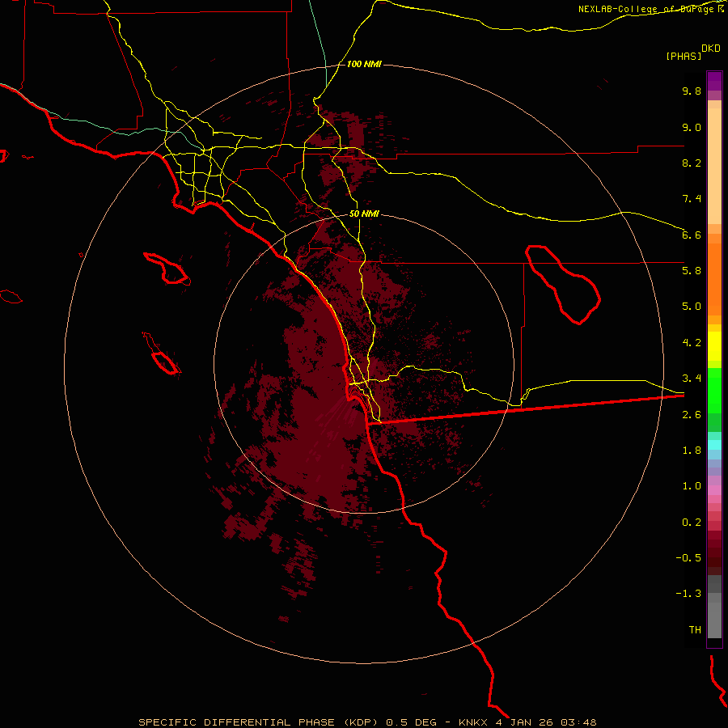This screenshot has height=728, width=728.
Task: Click the 9.8 value on the scale
Action: (692, 91)
